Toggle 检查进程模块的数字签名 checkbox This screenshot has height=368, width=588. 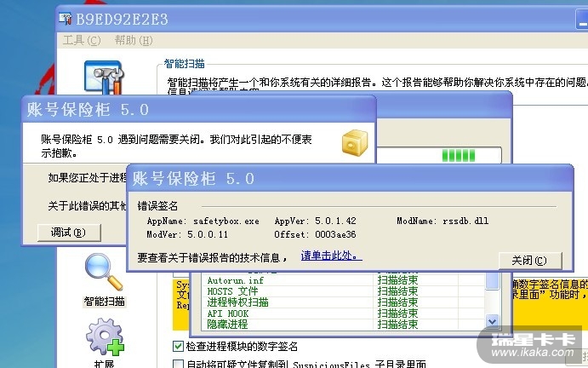coord(178,346)
